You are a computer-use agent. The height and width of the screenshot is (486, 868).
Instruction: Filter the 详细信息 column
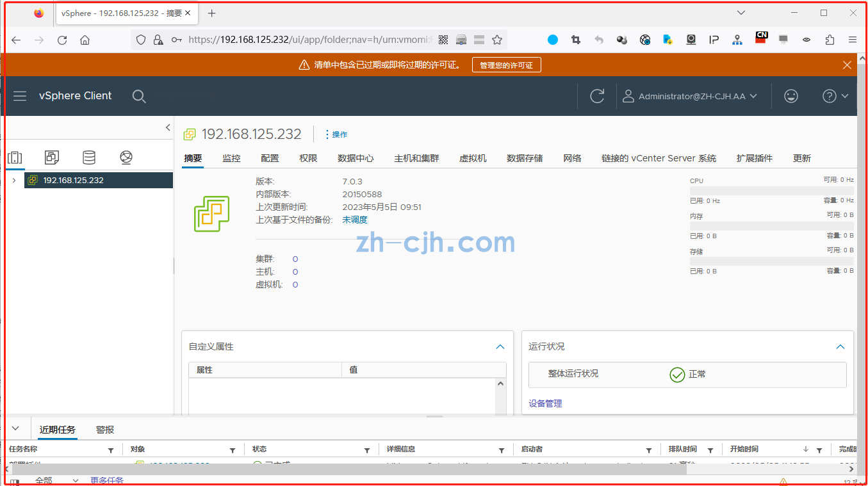click(502, 450)
